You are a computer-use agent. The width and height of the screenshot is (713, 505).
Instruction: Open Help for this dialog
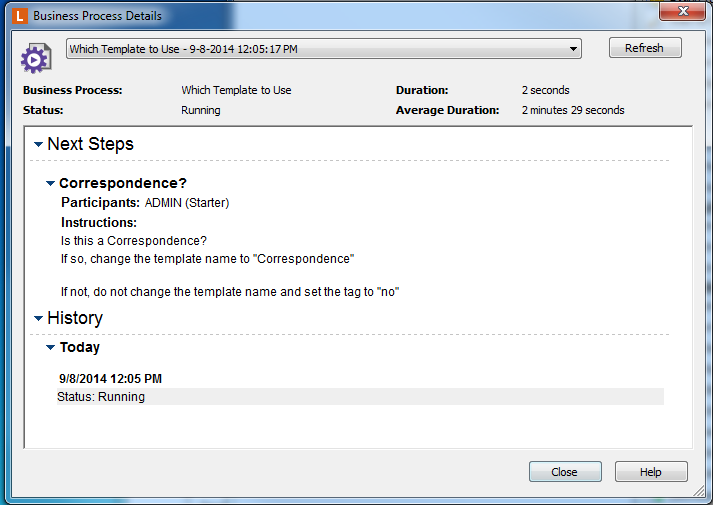point(651,472)
